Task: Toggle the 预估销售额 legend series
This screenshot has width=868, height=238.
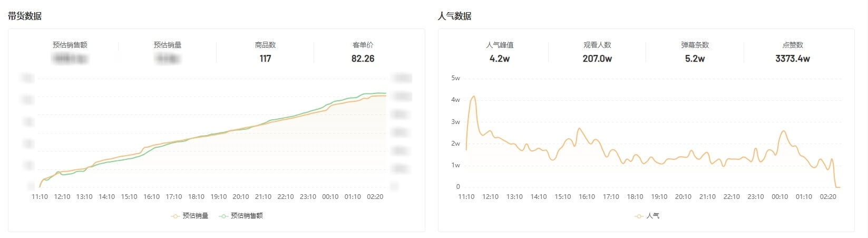Action: point(241,216)
